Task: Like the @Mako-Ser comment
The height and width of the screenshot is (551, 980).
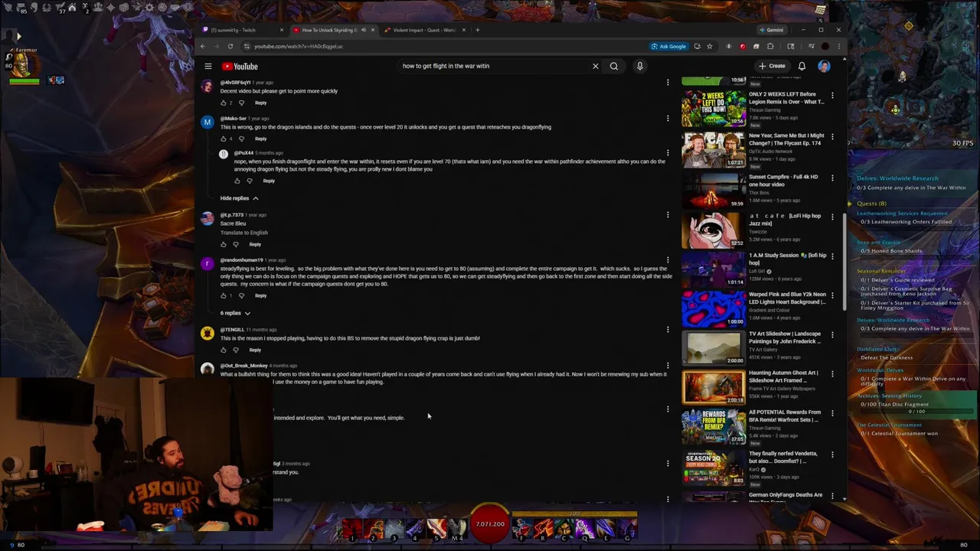Action: (224, 139)
